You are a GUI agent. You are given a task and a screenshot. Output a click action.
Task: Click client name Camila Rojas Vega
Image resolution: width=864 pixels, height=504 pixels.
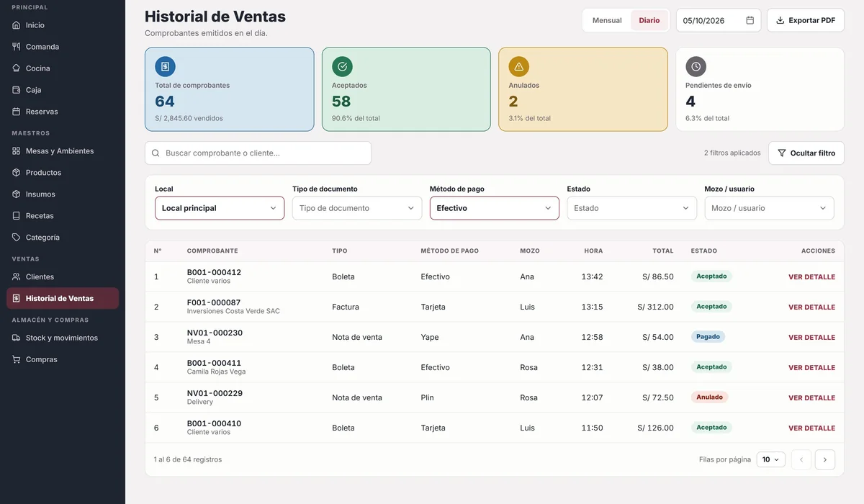216,372
